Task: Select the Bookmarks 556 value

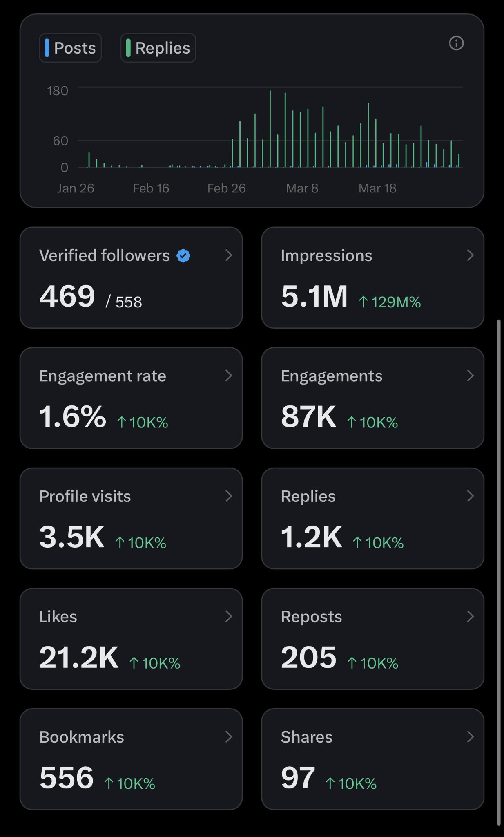Action: (x=67, y=778)
